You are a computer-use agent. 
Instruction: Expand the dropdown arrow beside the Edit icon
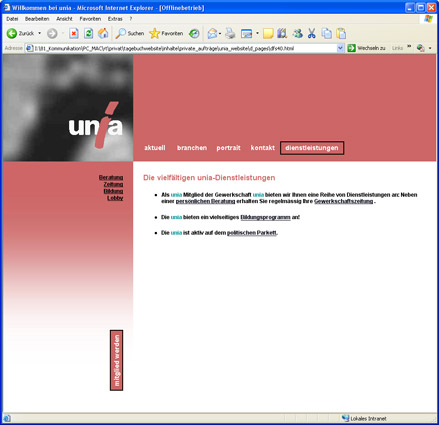click(257, 33)
